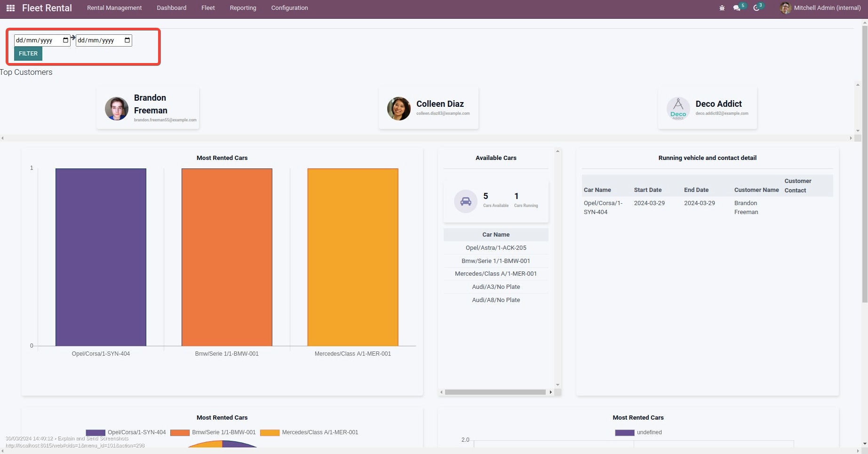Toggle Opel/Corsa legend swatch in pie chart
The image size is (868, 454).
coord(96,432)
